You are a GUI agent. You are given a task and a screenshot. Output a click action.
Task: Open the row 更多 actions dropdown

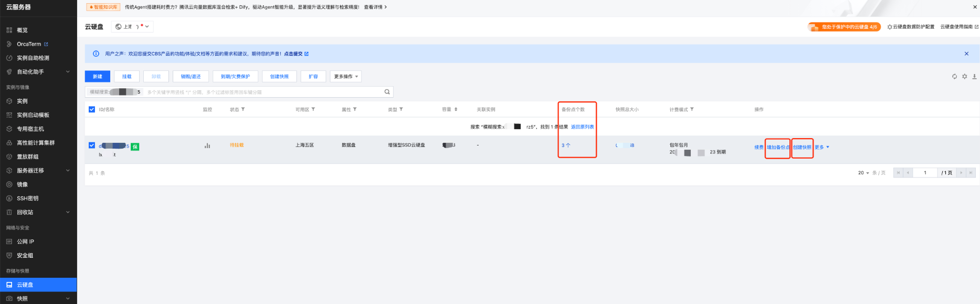[822, 148]
